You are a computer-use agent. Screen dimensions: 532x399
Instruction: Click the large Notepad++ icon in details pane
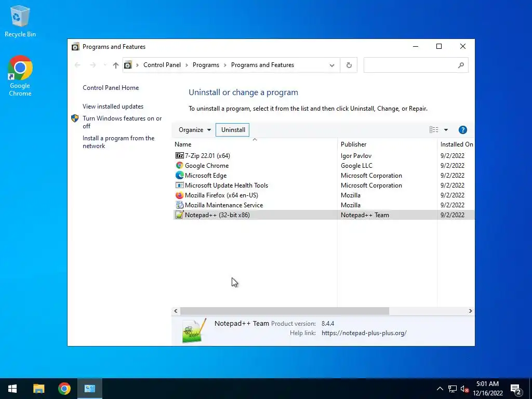[194, 331]
